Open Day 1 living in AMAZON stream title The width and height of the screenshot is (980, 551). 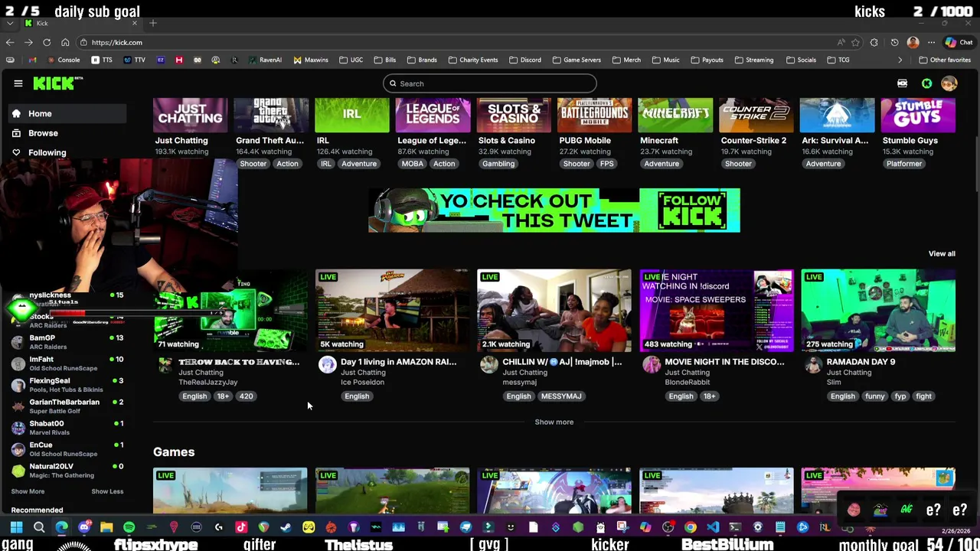(398, 361)
